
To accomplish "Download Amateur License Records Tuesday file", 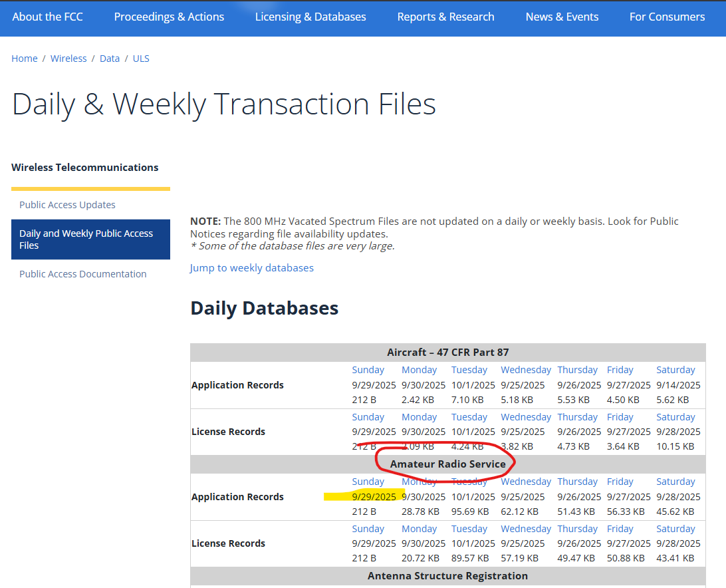I will [469, 529].
